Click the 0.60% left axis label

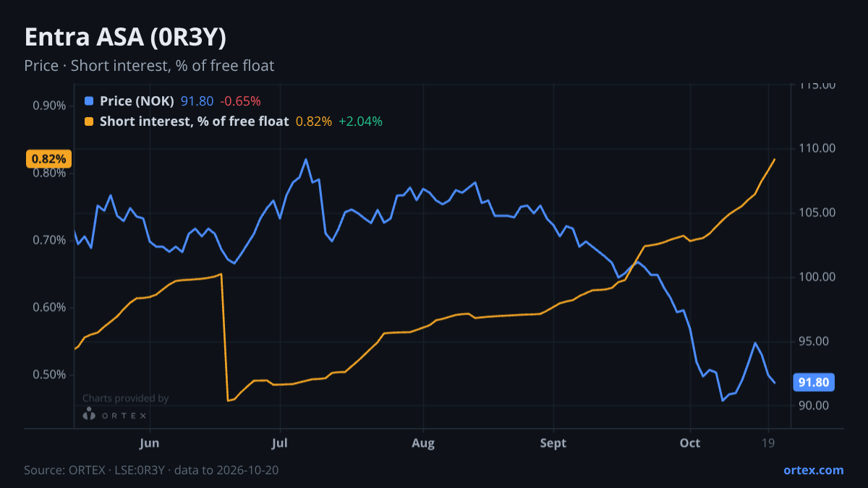(x=49, y=307)
